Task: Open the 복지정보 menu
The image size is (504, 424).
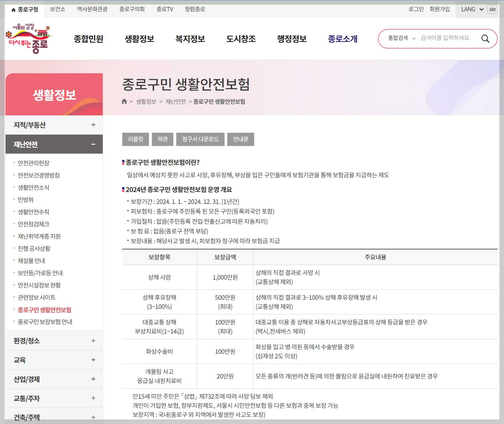Action: (190, 39)
